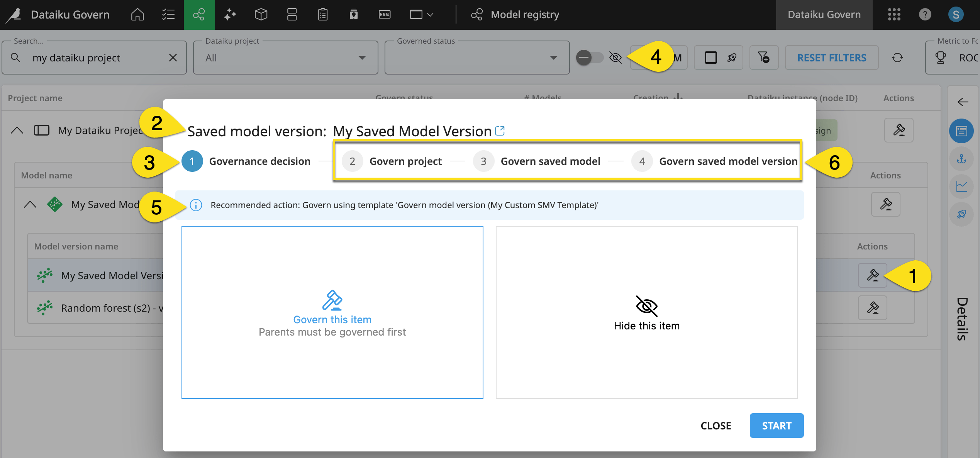The image size is (980, 458).
Task: Open the apps grid icon near Dataiku Govern
Action: click(x=894, y=15)
